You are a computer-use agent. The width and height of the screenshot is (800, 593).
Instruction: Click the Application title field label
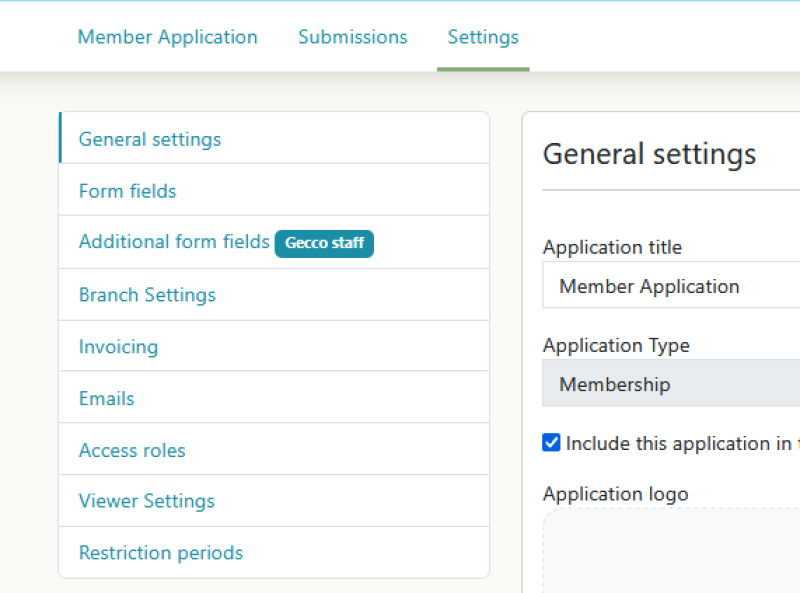(x=612, y=247)
